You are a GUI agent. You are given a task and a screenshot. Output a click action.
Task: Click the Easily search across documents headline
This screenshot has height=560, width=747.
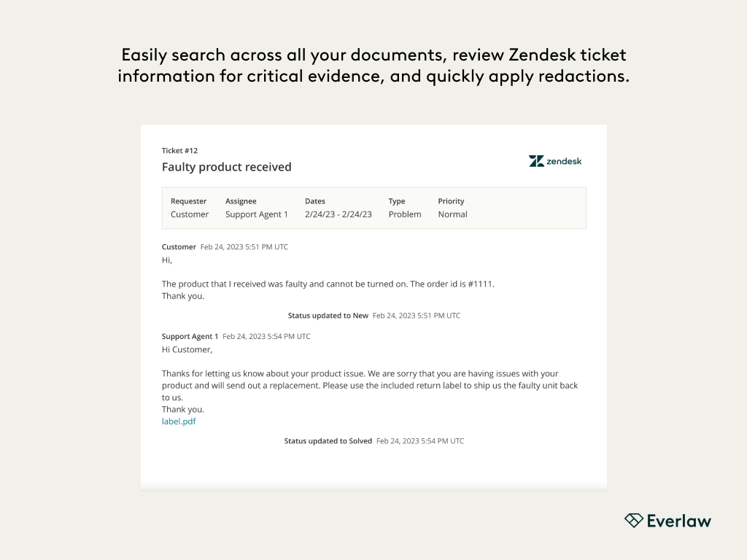click(x=373, y=66)
